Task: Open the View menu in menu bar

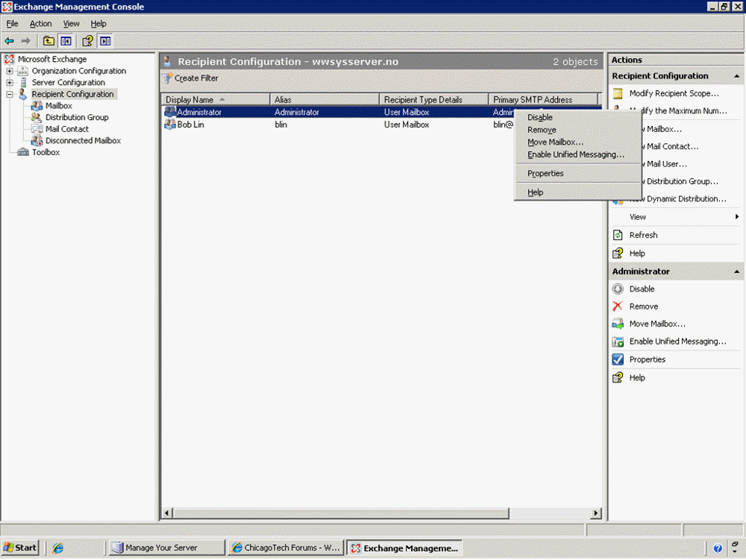Action: coord(72,23)
